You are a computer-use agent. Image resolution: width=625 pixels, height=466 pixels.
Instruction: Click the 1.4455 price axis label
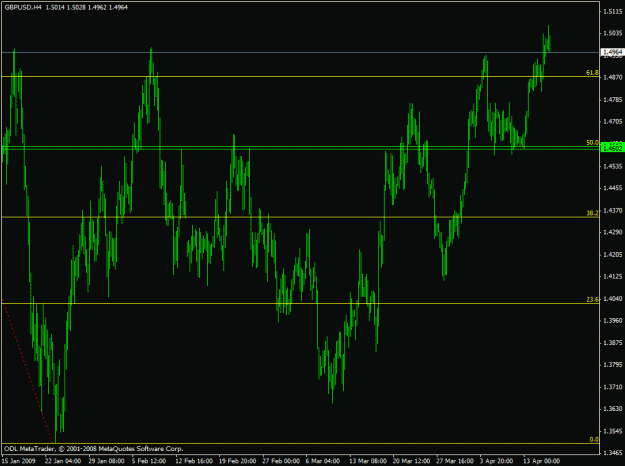click(613, 188)
